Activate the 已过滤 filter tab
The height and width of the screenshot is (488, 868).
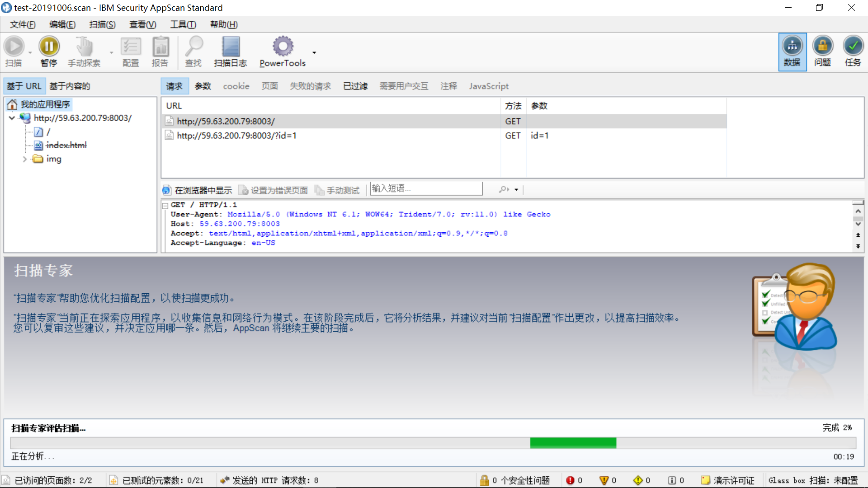(355, 86)
